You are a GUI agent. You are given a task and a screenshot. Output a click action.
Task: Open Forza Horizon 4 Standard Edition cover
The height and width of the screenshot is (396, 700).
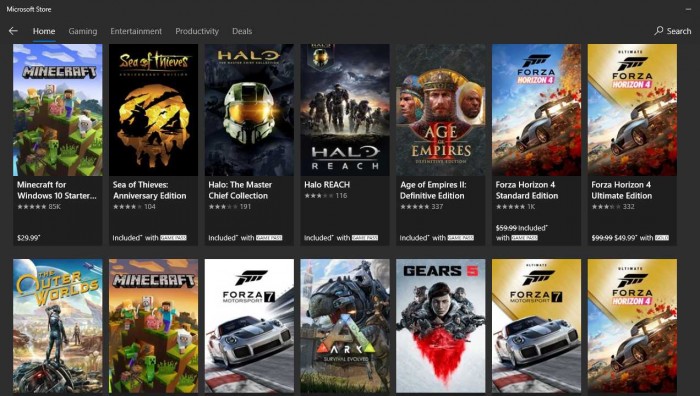(536, 110)
